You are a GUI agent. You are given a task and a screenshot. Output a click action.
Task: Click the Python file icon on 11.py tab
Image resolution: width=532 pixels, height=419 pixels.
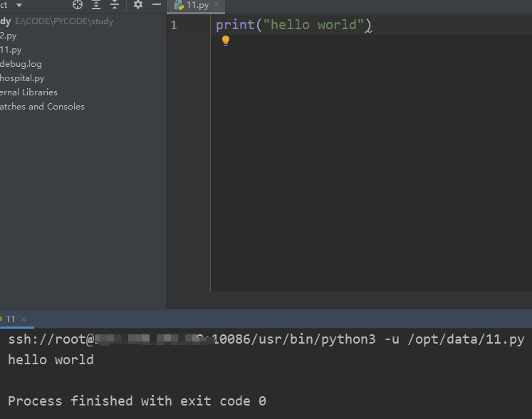(x=179, y=5)
